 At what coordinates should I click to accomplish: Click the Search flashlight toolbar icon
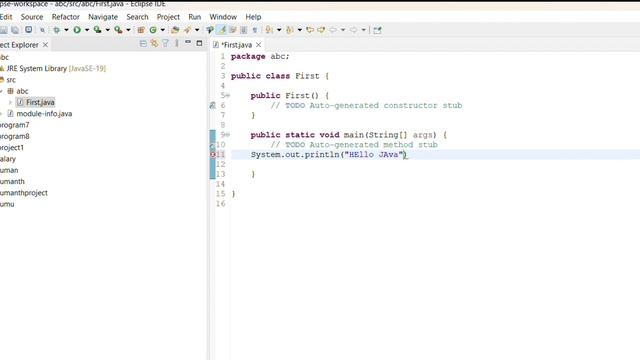coord(187,30)
